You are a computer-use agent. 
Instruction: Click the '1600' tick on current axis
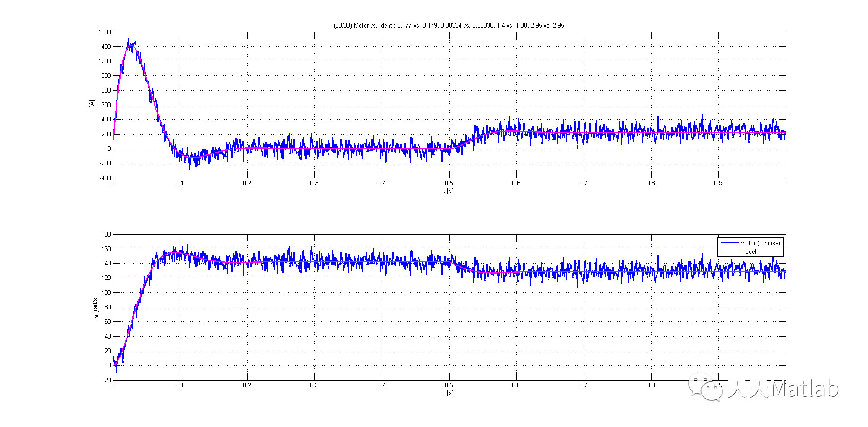click(104, 32)
